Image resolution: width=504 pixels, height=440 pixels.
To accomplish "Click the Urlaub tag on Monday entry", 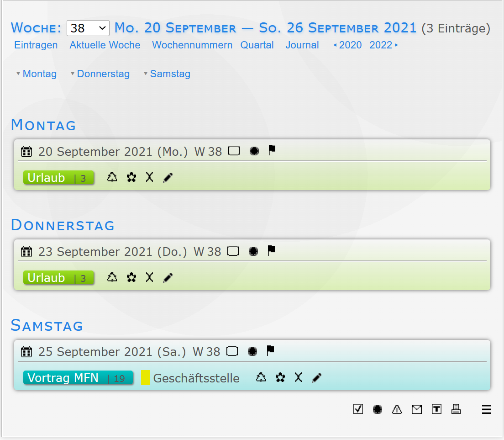I will (58, 178).
